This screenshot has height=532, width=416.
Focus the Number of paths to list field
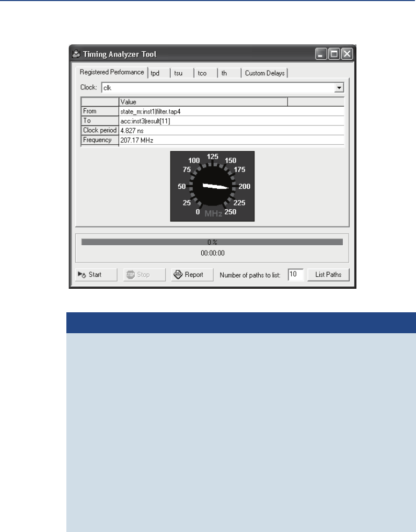(295, 275)
